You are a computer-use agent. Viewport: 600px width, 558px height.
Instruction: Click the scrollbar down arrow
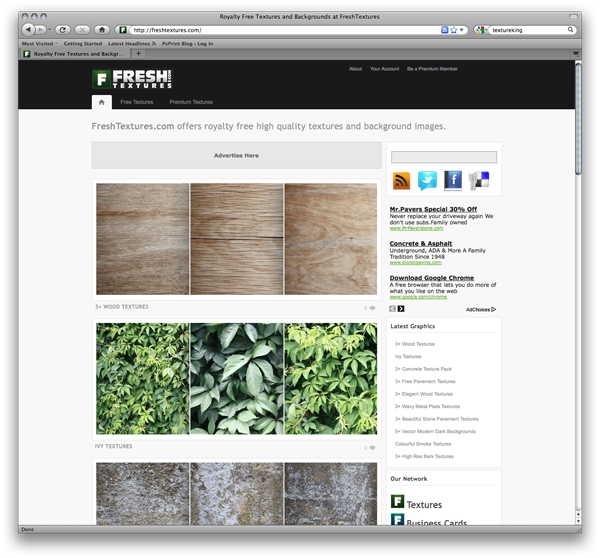(578, 521)
